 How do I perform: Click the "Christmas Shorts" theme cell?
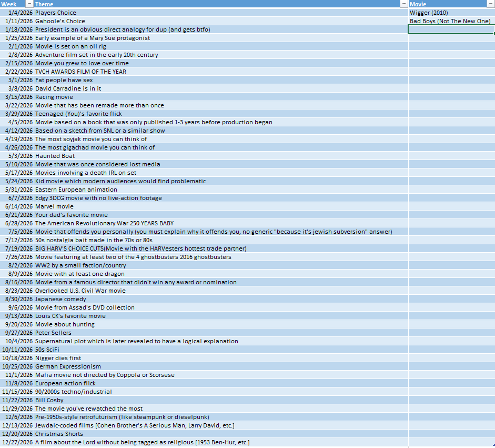59,434
